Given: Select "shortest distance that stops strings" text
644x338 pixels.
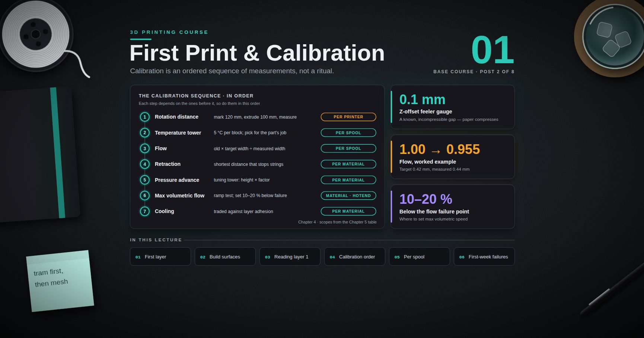Looking at the screenshot, I should [x=248, y=164].
